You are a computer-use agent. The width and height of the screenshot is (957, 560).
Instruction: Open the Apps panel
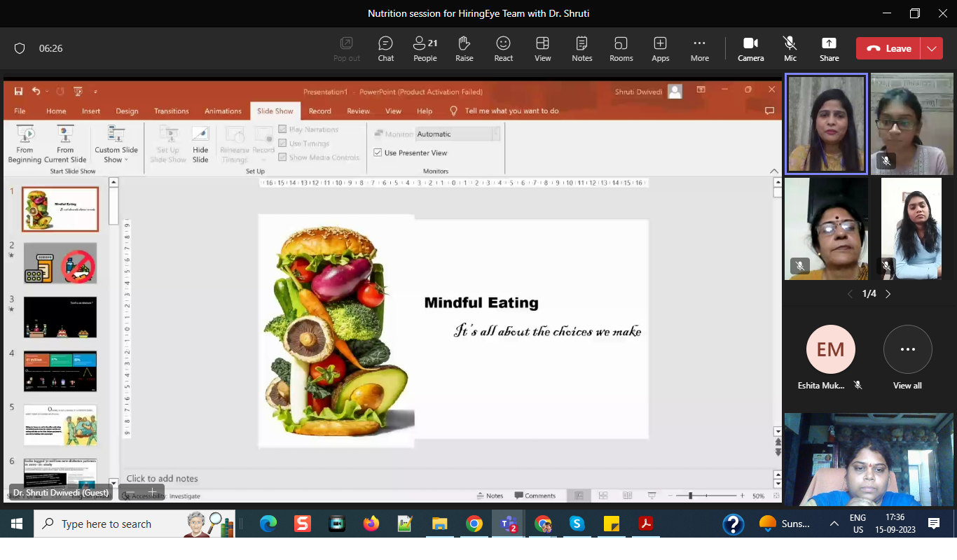coord(660,48)
